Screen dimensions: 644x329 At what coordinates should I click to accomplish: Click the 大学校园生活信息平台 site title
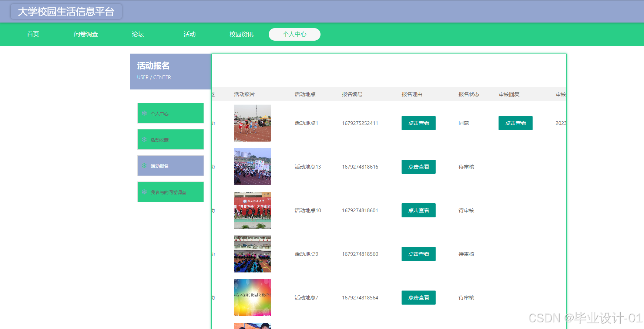[x=66, y=11]
